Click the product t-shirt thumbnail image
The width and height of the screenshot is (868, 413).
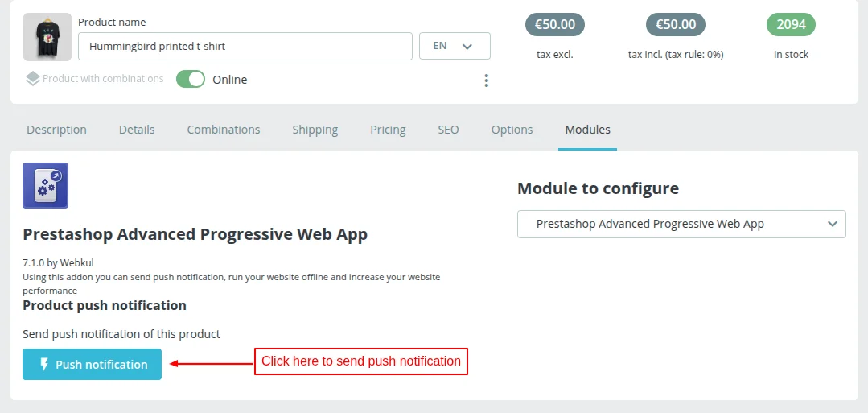coord(47,37)
